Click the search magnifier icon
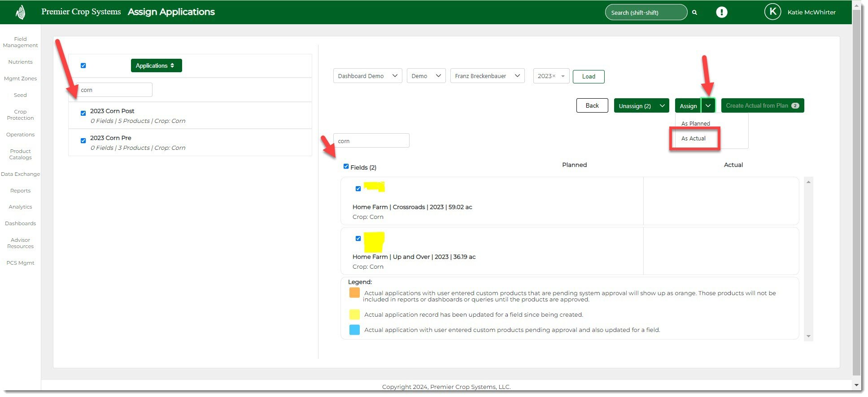Image resolution: width=868 pixels, height=397 pixels. coord(694,13)
